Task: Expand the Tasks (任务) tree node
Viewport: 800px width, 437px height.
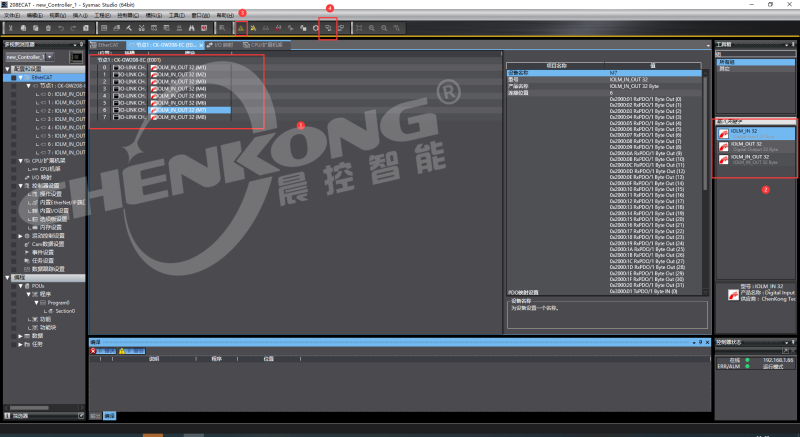Action: point(20,344)
